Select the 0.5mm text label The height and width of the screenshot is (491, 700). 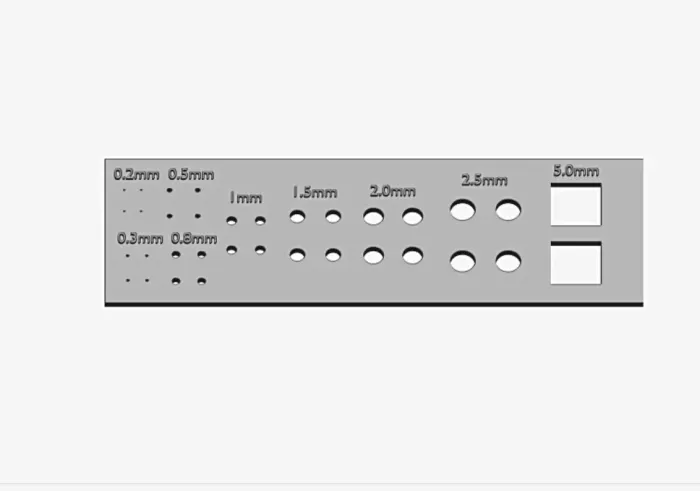(191, 175)
